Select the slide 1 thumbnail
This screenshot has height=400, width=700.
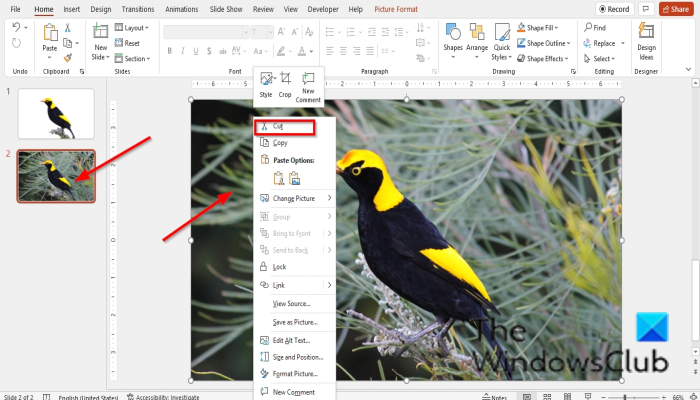[56, 114]
